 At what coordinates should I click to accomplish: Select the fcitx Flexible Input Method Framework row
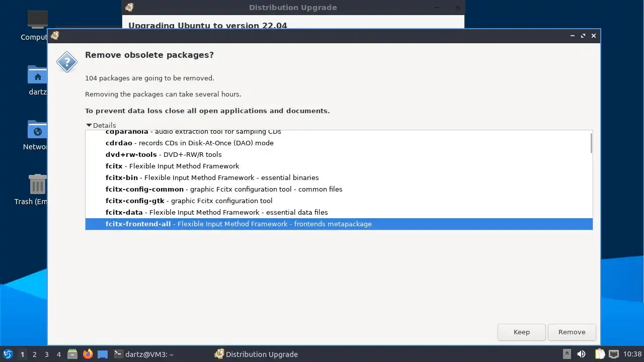tap(339, 166)
